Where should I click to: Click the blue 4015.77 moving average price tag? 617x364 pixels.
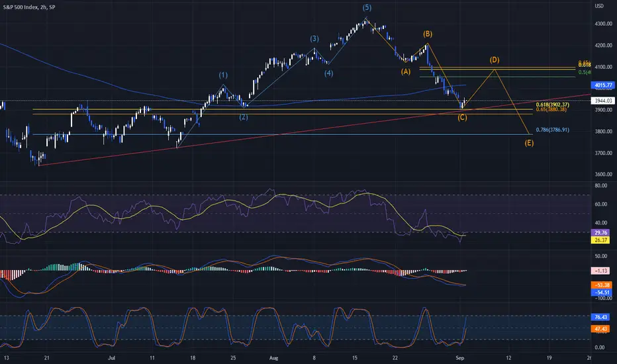[603, 85]
